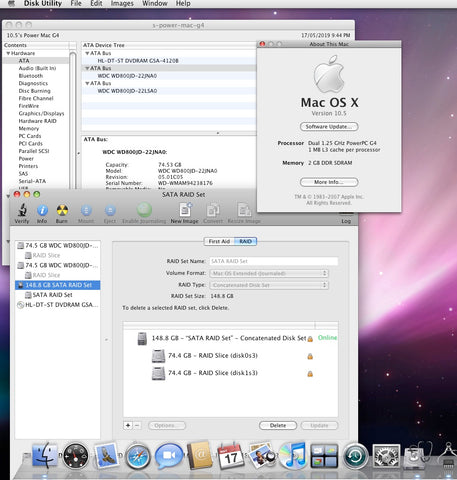Open the Disk Utility menu
Screen dimensions: 457x480
[43, 3]
